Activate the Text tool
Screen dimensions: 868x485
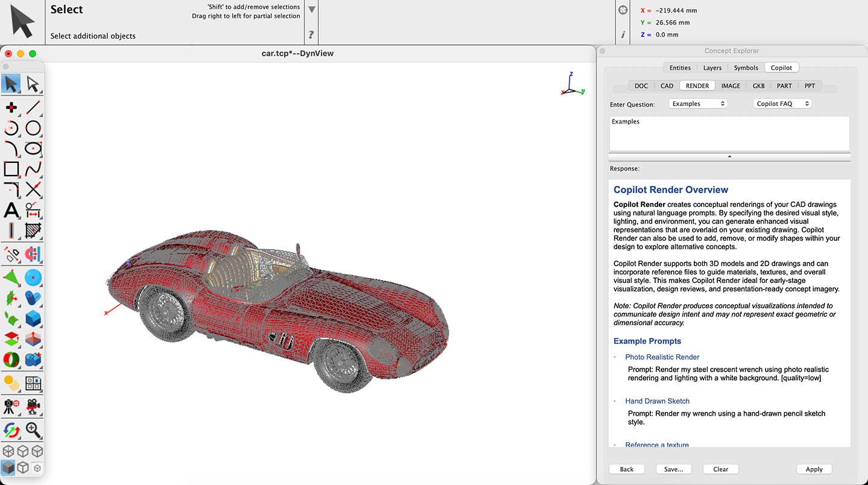(x=11, y=210)
